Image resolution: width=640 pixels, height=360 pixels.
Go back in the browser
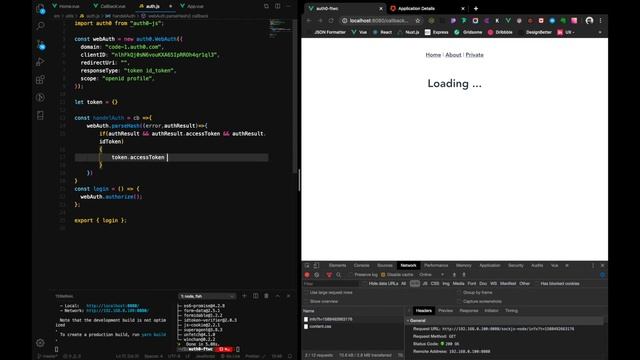click(x=309, y=20)
